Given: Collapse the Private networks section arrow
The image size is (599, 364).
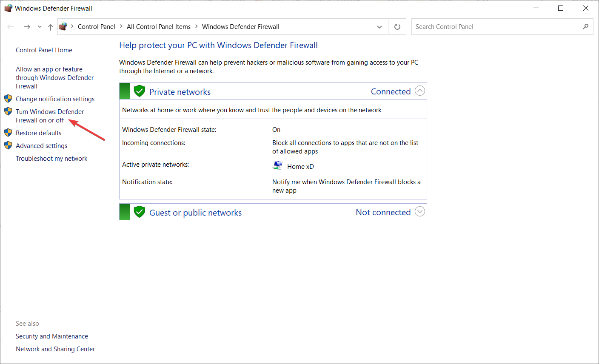Looking at the screenshot, I should 420,91.
